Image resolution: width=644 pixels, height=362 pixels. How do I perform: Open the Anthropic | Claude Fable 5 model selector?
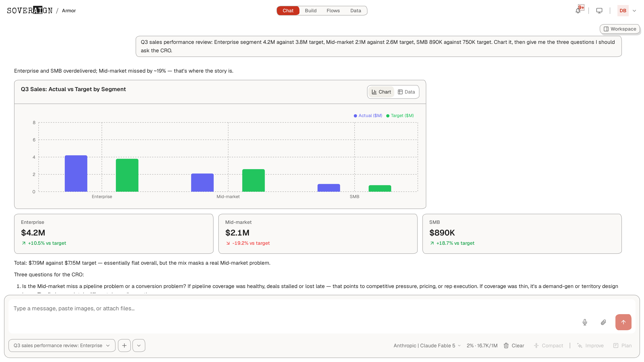click(427, 346)
